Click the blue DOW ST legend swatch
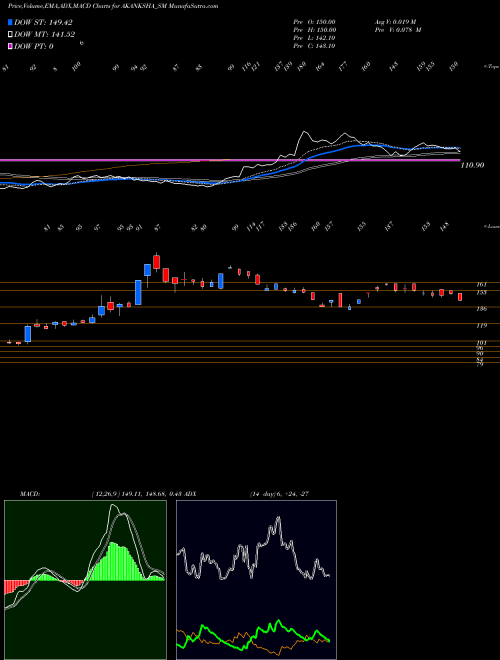Viewport: 500px width, 660px height. click(x=10, y=22)
